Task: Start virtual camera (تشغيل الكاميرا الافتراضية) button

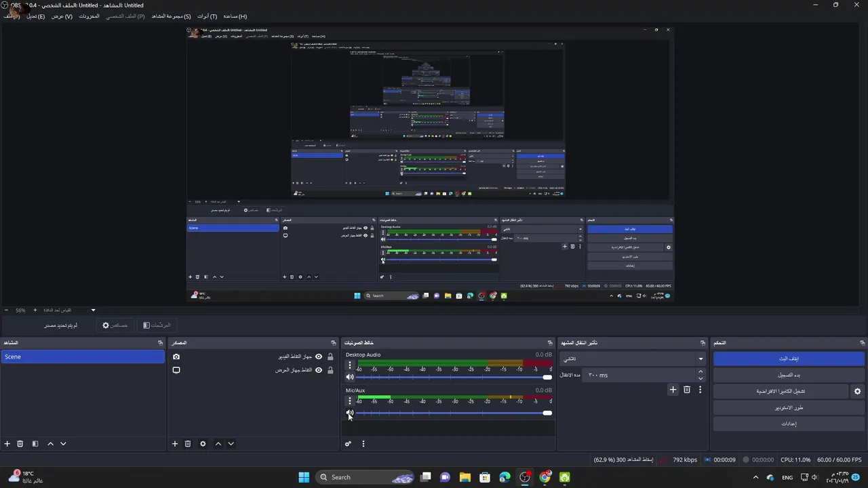Action: click(781, 391)
